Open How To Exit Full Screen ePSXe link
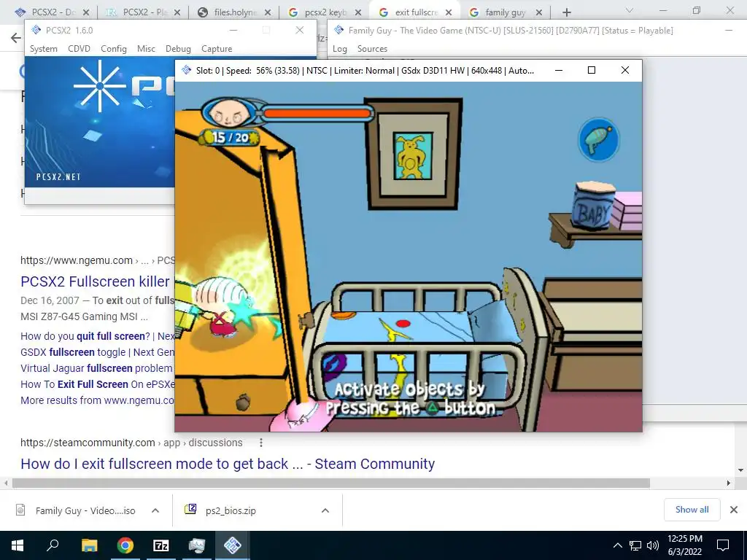The height and width of the screenshot is (560, 747). click(x=97, y=384)
